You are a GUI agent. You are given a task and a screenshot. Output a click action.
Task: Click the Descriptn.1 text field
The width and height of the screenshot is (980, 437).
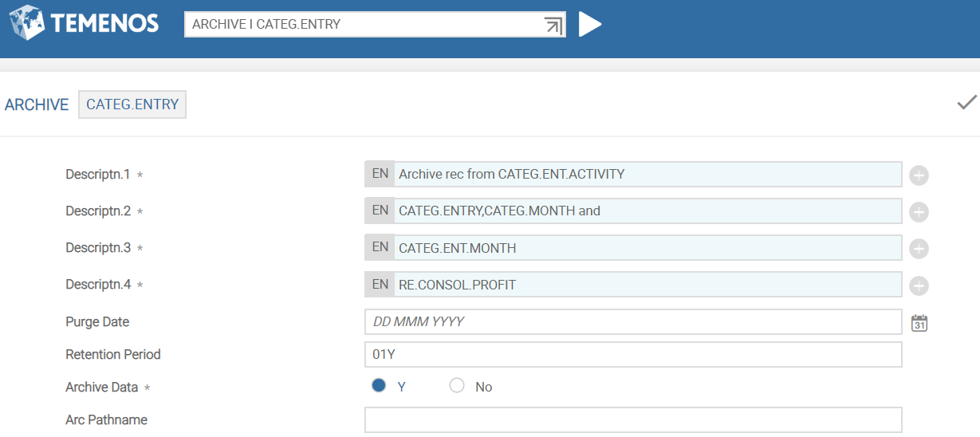click(647, 175)
